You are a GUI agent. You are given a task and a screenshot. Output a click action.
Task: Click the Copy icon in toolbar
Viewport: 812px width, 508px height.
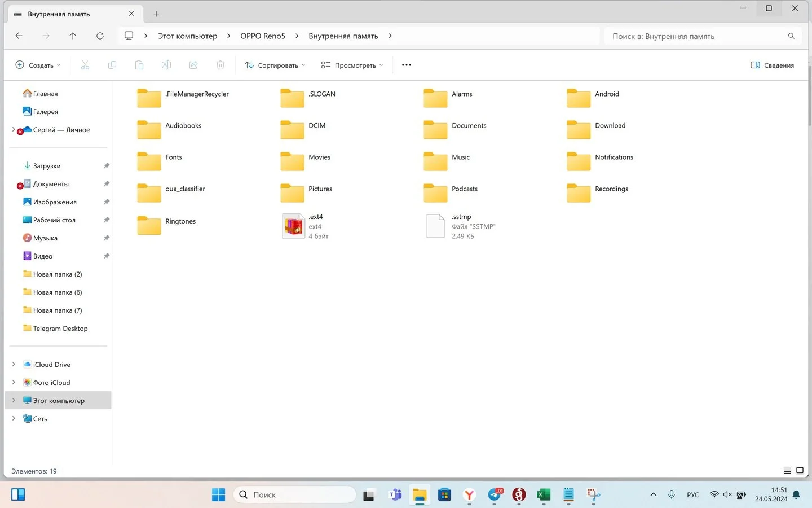click(112, 65)
